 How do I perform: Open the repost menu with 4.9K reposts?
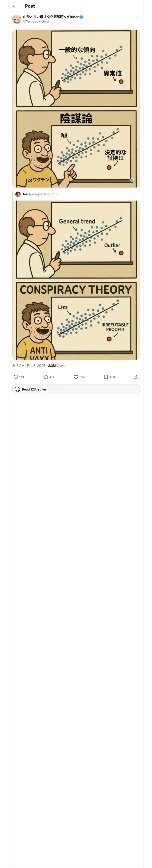46,377
